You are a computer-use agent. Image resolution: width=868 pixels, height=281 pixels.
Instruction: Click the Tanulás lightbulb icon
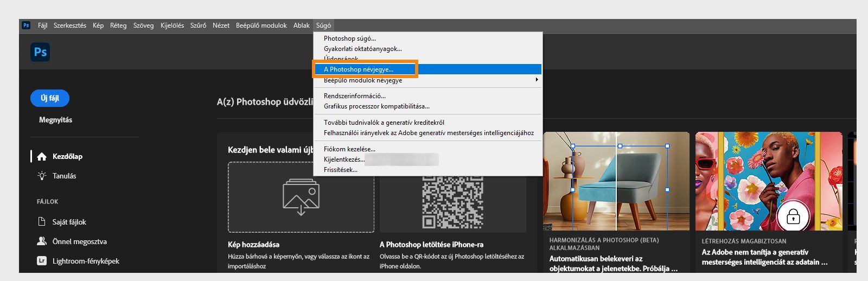[x=42, y=176]
